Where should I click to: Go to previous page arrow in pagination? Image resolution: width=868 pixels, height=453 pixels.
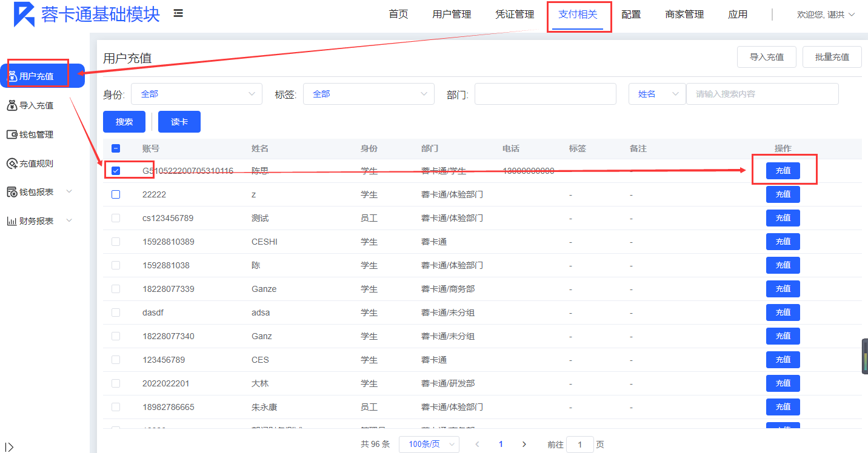[477, 444]
